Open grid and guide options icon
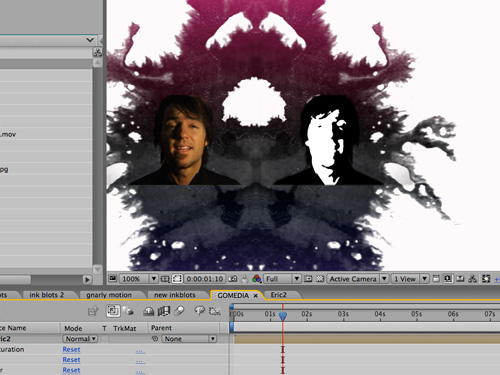 coord(165,279)
